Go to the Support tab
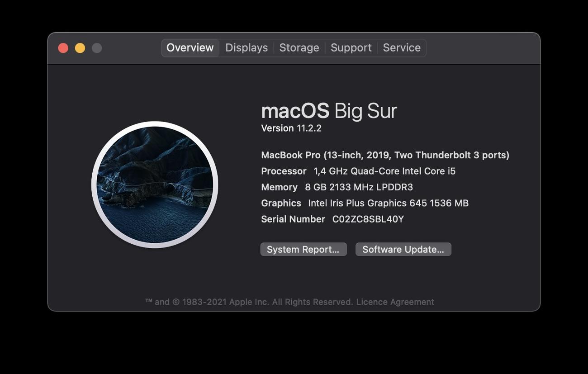 pos(351,48)
